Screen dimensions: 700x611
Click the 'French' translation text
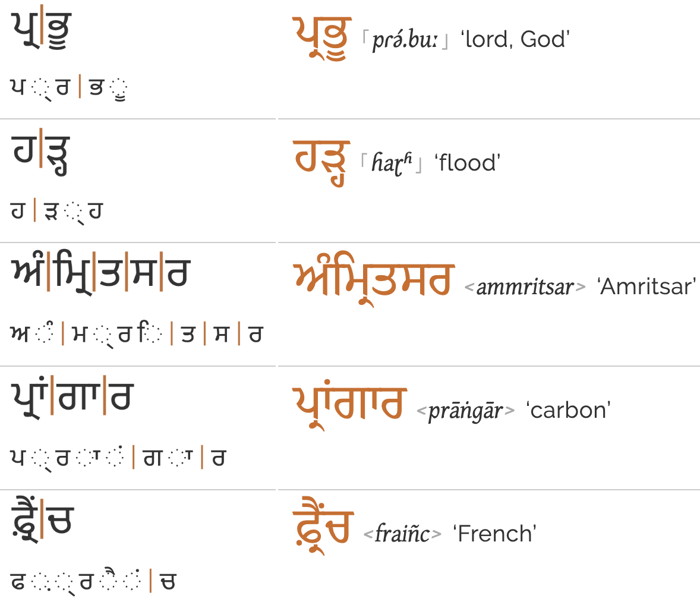pos(494,534)
